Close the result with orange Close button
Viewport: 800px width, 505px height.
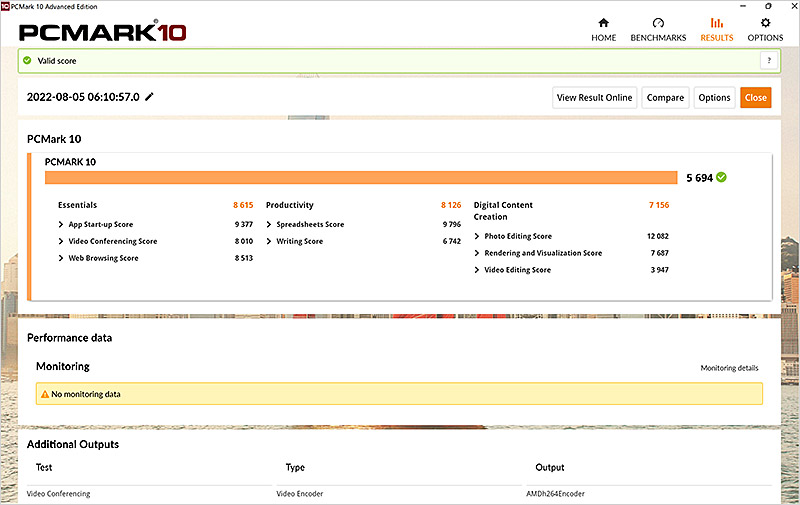755,97
